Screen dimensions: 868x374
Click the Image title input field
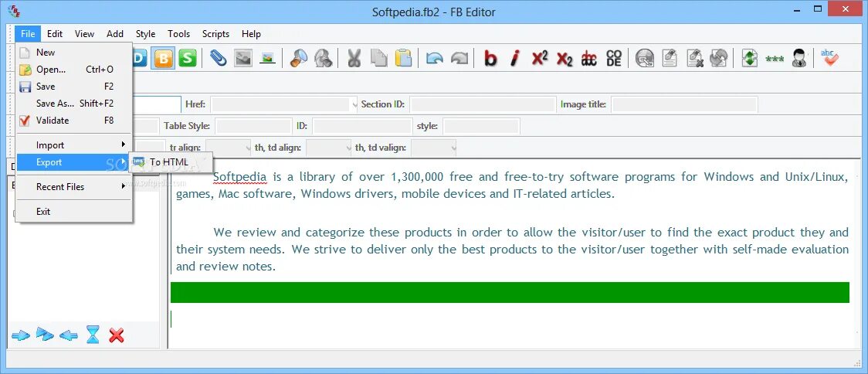click(685, 104)
